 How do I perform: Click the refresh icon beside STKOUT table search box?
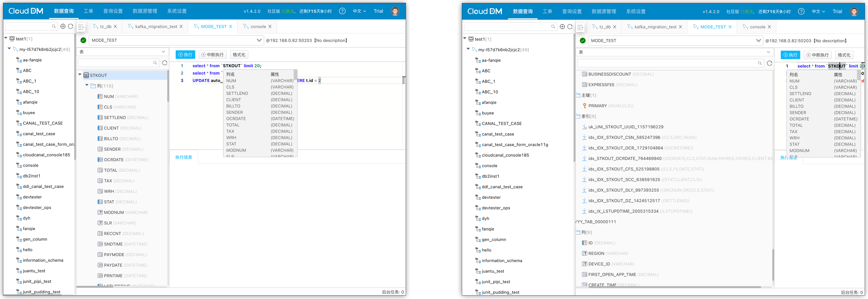[165, 63]
